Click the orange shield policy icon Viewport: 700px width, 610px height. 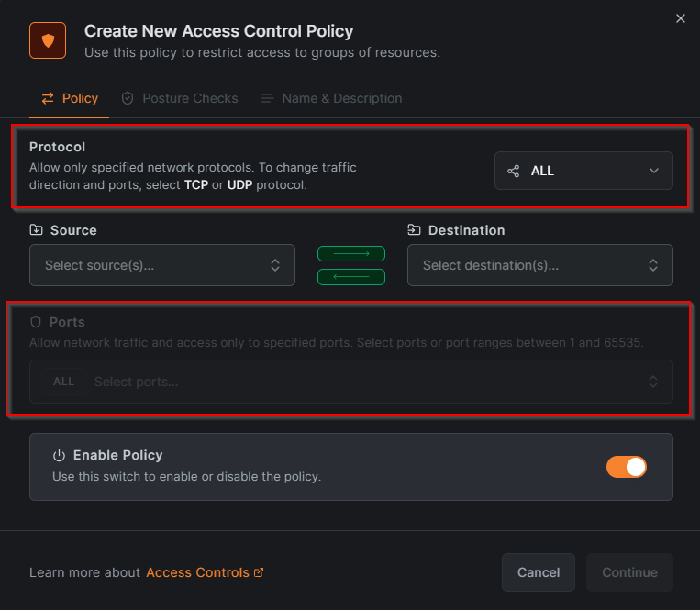pyautogui.click(x=48, y=40)
